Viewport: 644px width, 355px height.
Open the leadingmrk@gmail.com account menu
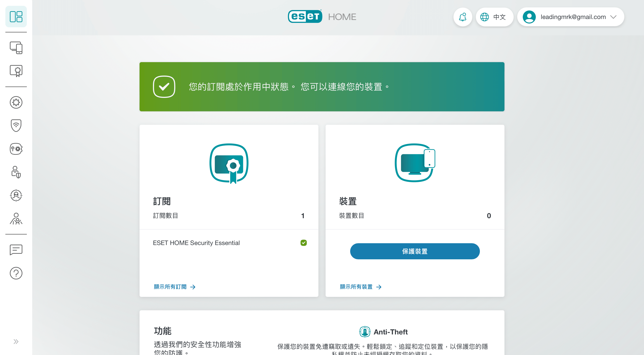[x=570, y=17]
